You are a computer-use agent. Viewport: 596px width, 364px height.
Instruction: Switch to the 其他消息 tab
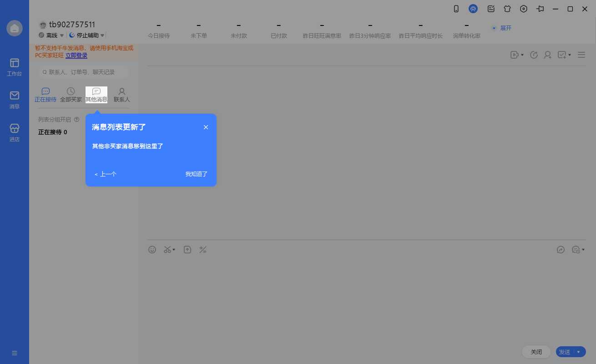pos(96,95)
